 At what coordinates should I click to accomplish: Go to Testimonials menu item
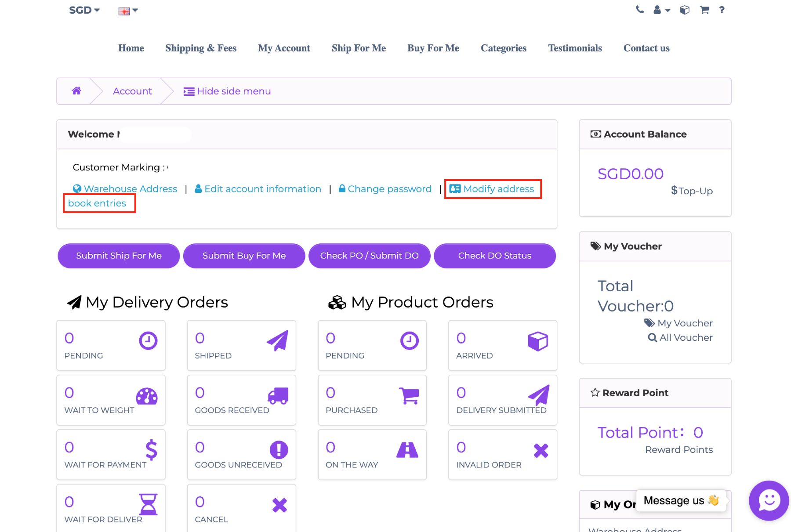tap(575, 48)
